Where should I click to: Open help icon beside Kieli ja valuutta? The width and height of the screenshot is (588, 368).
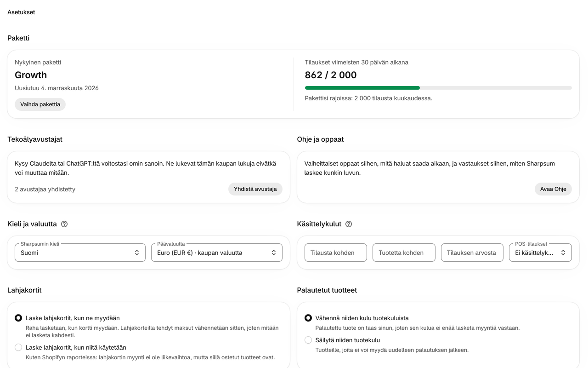point(64,224)
